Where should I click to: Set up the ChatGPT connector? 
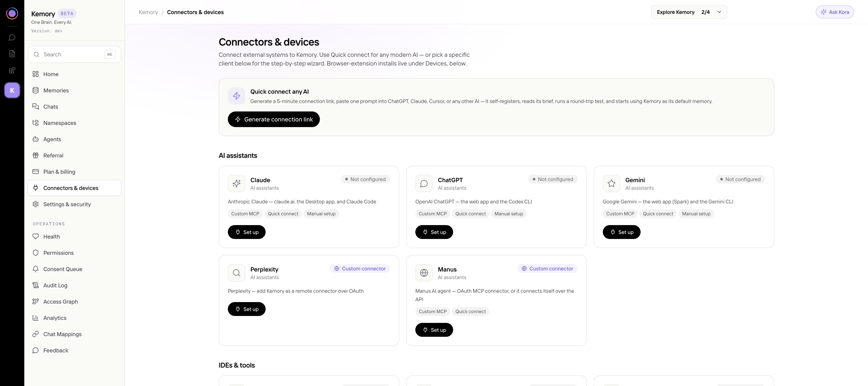point(434,232)
